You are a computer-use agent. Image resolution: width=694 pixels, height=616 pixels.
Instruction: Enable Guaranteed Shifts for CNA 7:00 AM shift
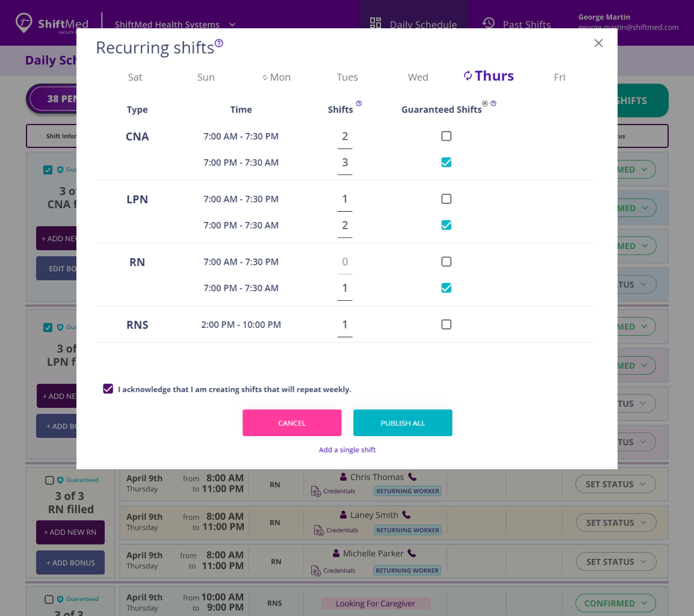[x=446, y=137]
